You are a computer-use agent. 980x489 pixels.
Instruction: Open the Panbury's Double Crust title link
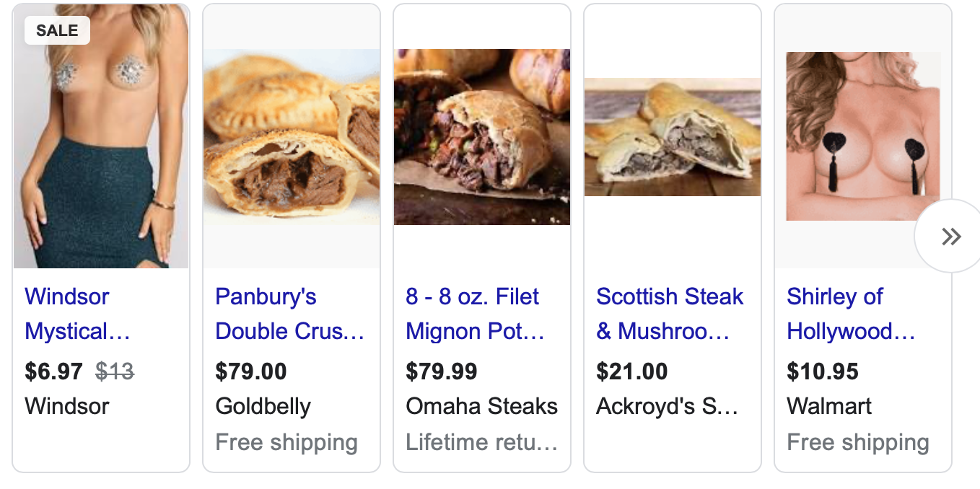click(x=289, y=314)
